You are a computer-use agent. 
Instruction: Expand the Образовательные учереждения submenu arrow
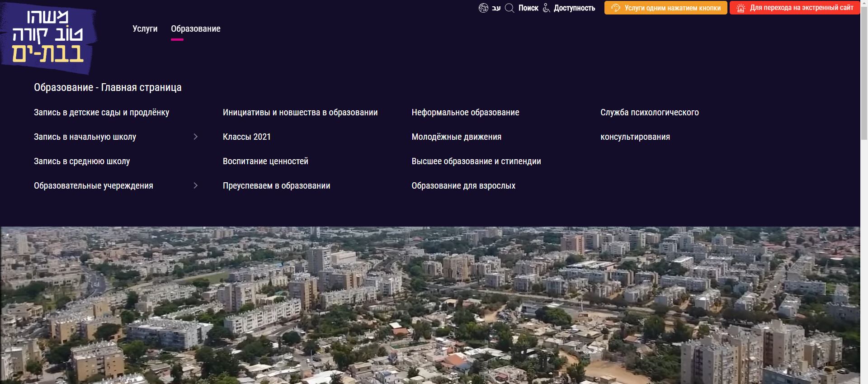click(195, 185)
